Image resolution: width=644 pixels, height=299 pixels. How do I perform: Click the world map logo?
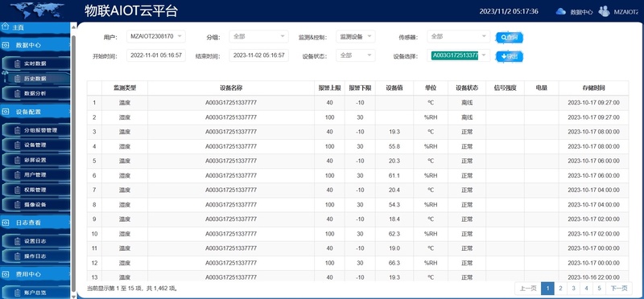pyautogui.click(x=37, y=10)
